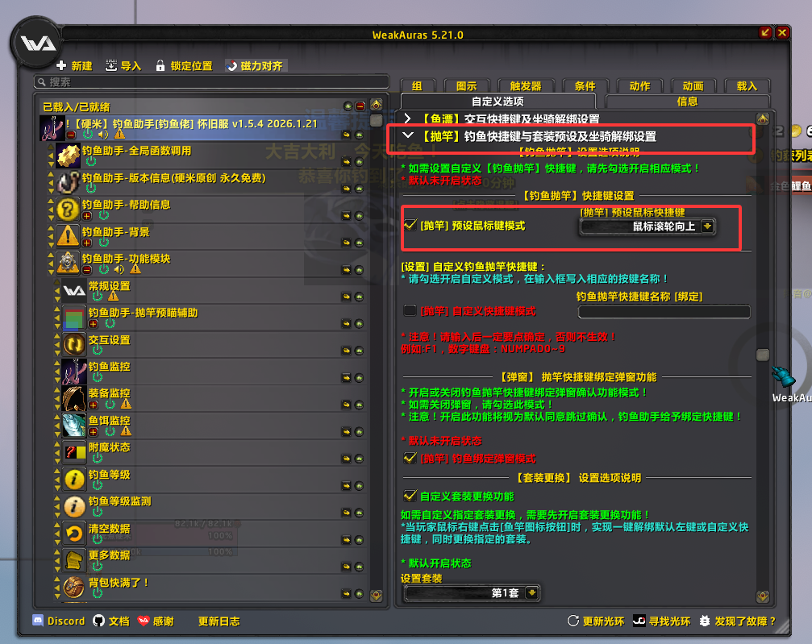Click the 钓鱼等级 info icon

click(x=74, y=480)
